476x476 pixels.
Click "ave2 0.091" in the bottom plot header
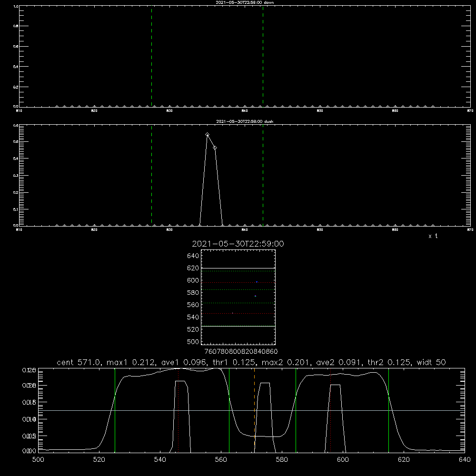(x=339, y=362)
